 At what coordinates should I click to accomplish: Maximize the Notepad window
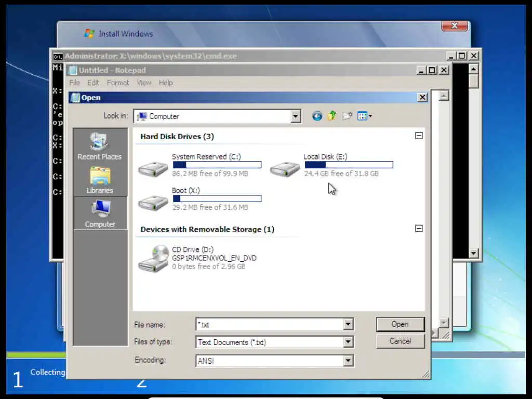(432, 70)
